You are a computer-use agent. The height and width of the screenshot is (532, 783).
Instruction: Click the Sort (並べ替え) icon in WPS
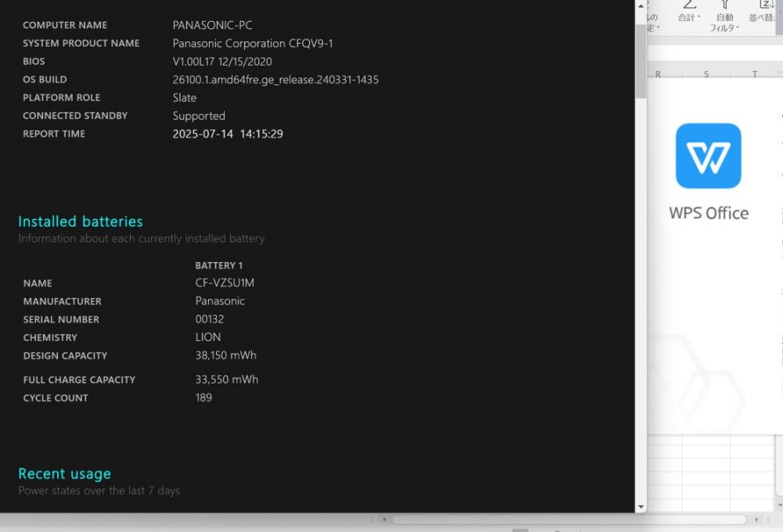(766, 5)
